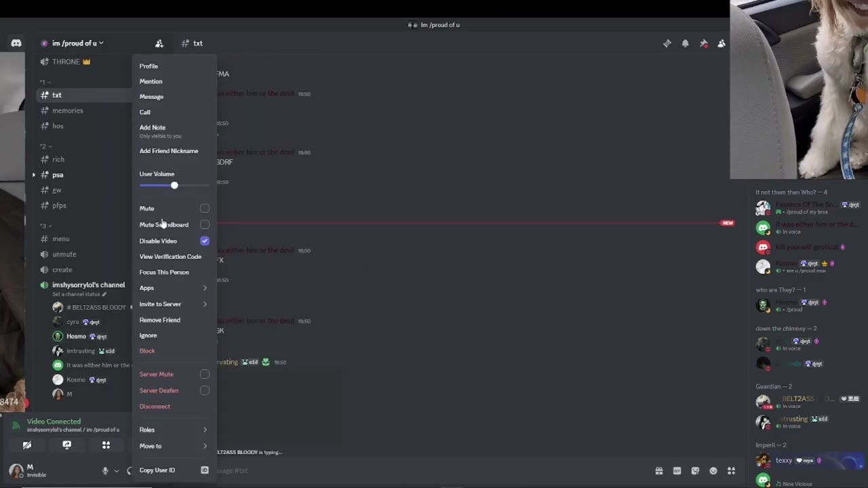Expand the psa channel thread arrow
Viewport: 868px width, 488px height.
click(34, 175)
